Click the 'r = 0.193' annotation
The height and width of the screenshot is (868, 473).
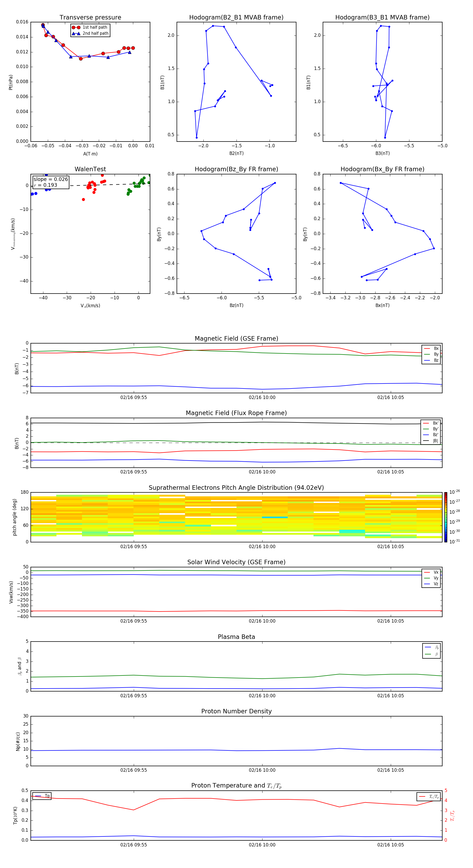point(45,185)
